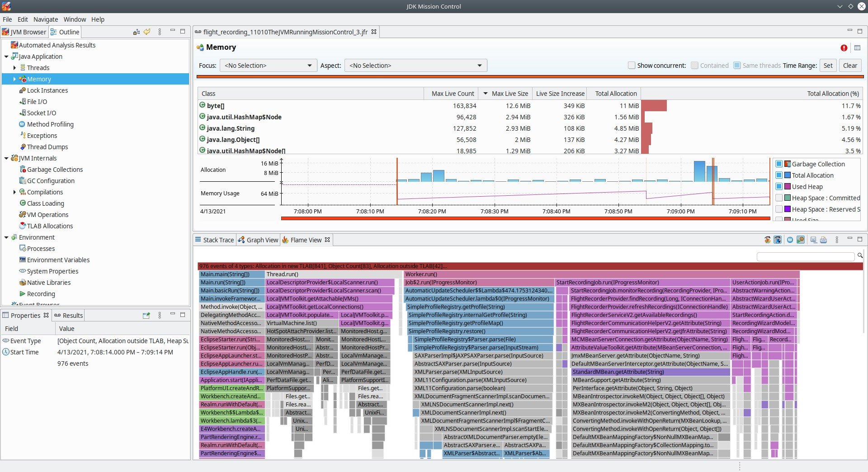Click the Clear button for Time Range
Screen dimensions: 868x472
(850, 65)
